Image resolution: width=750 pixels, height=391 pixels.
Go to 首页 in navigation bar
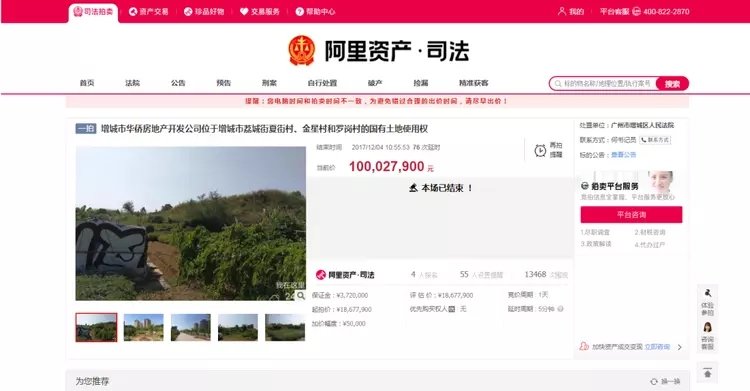point(87,83)
